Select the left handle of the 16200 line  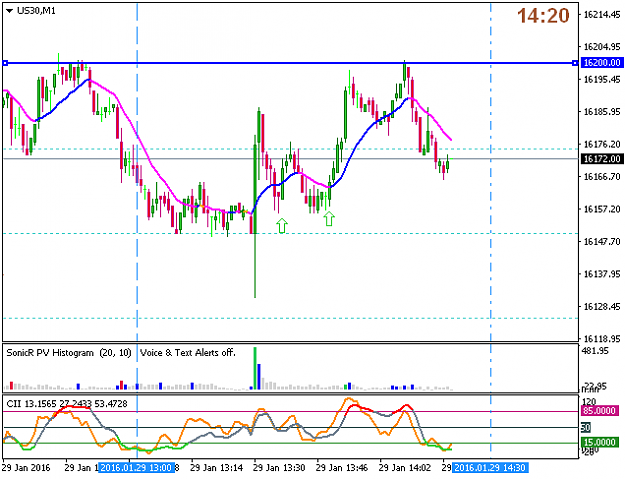pyautogui.click(x=5, y=63)
